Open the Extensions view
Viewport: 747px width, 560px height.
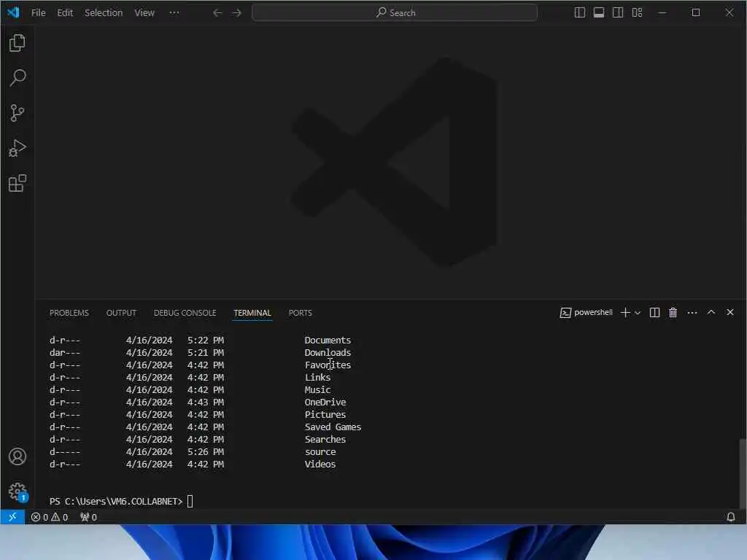coord(18,183)
